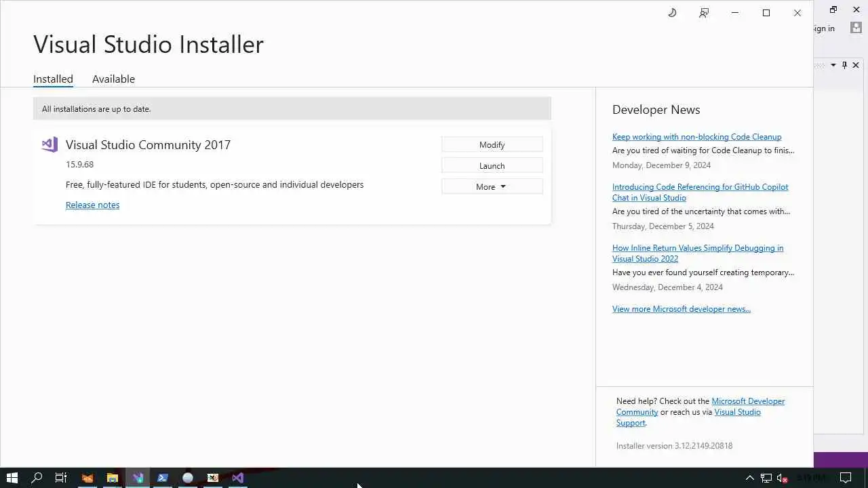Viewport: 868px width, 488px height.
Task: Click the date Monday, December 9, 2024
Action: coord(661,165)
